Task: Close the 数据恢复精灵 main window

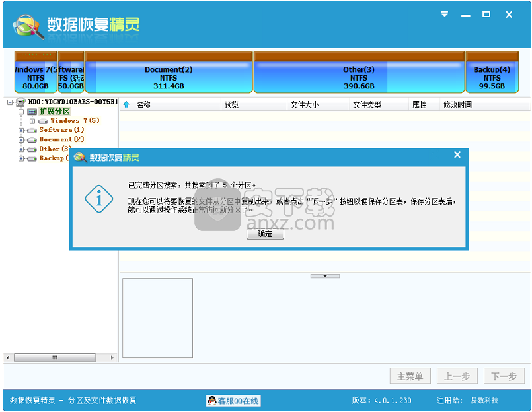Action: [509, 15]
